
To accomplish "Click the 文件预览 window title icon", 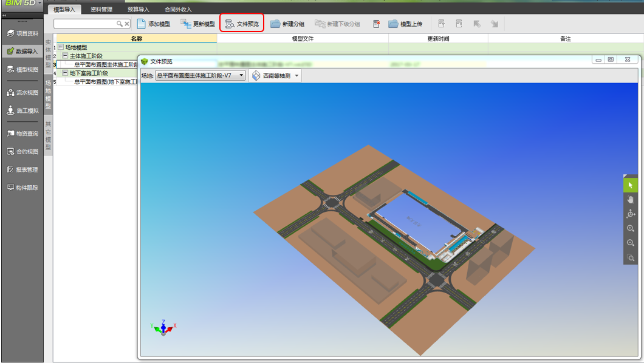I will (x=144, y=61).
